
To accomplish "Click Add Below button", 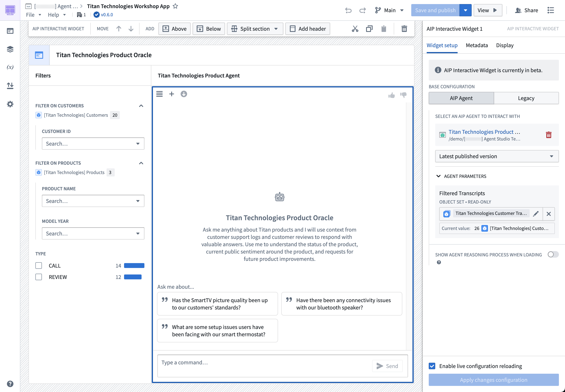I will click(x=208, y=29).
